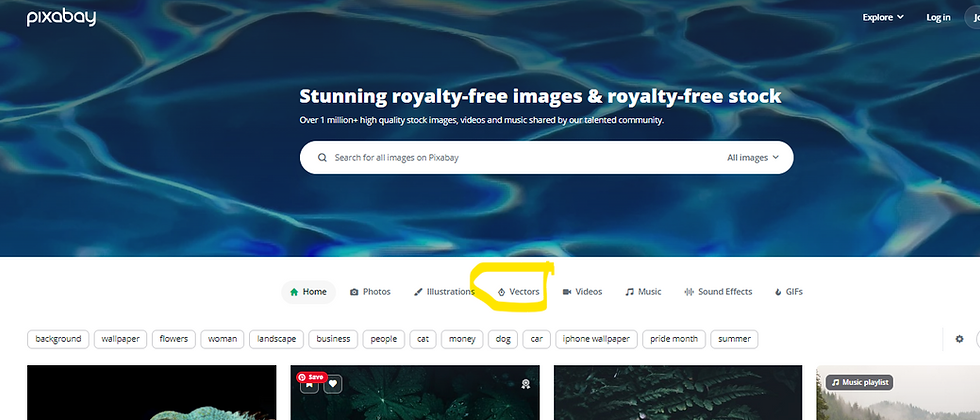980x420 pixels.
Task: Switch to the Photos tab
Action: 370,292
